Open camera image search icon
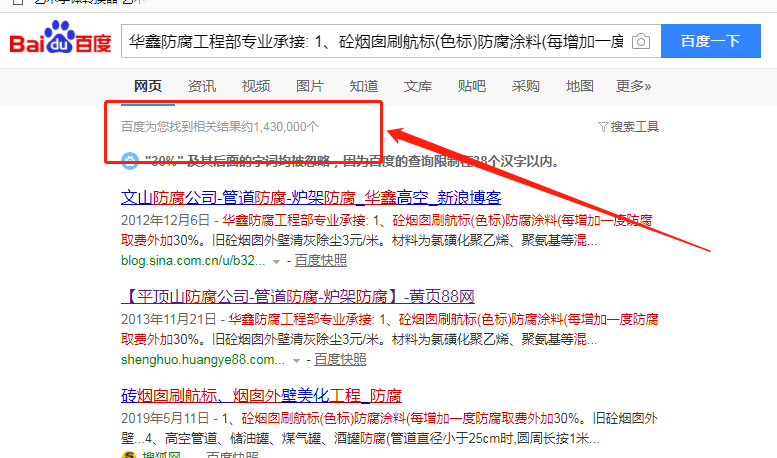This screenshot has width=777, height=458. pos(641,41)
